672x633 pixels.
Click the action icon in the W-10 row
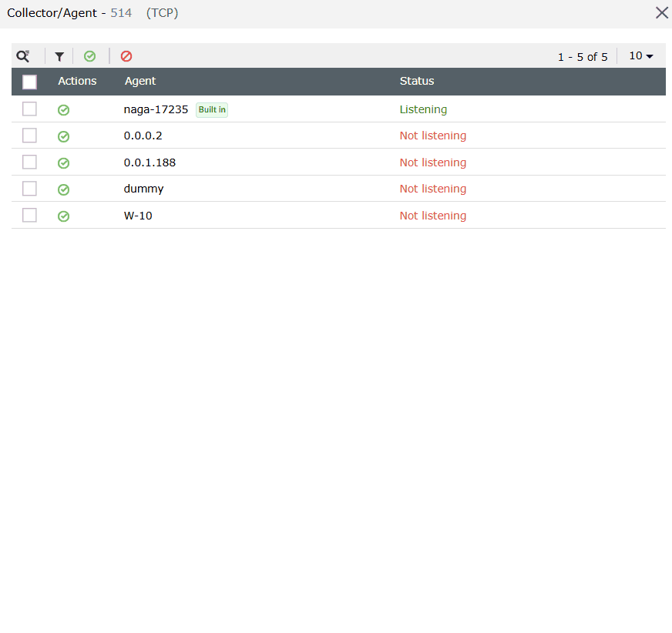[63, 215]
